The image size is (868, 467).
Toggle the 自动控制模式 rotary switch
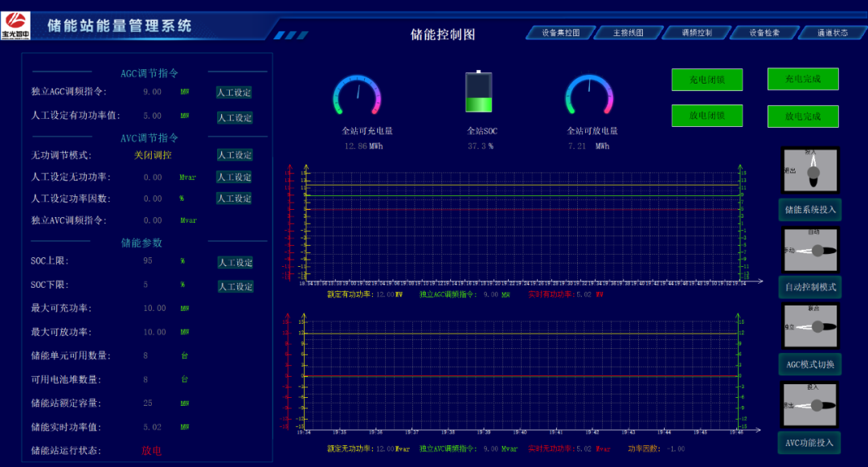click(x=810, y=251)
